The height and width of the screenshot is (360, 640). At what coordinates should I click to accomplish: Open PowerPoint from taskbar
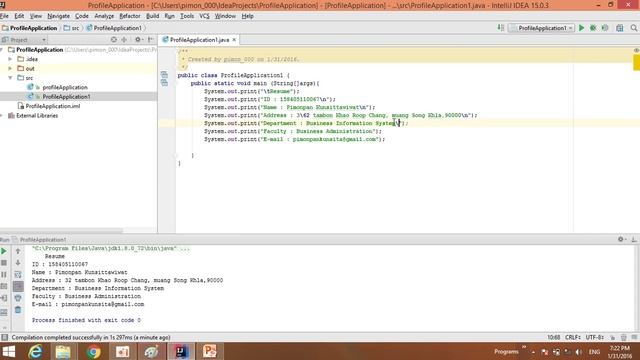tap(210, 351)
